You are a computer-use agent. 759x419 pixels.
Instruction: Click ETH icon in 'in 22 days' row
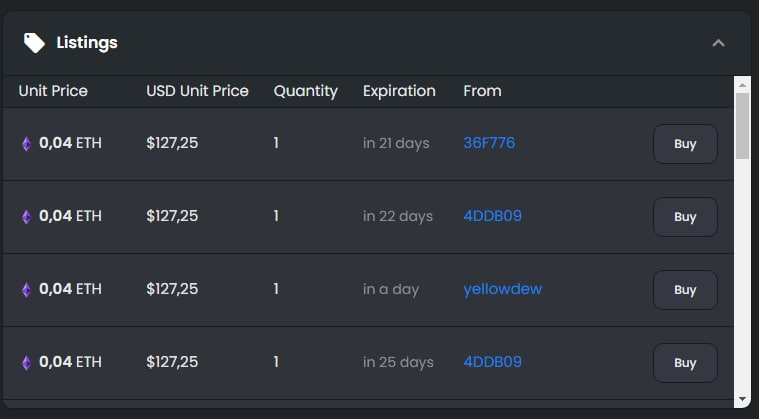pos(27,217)
